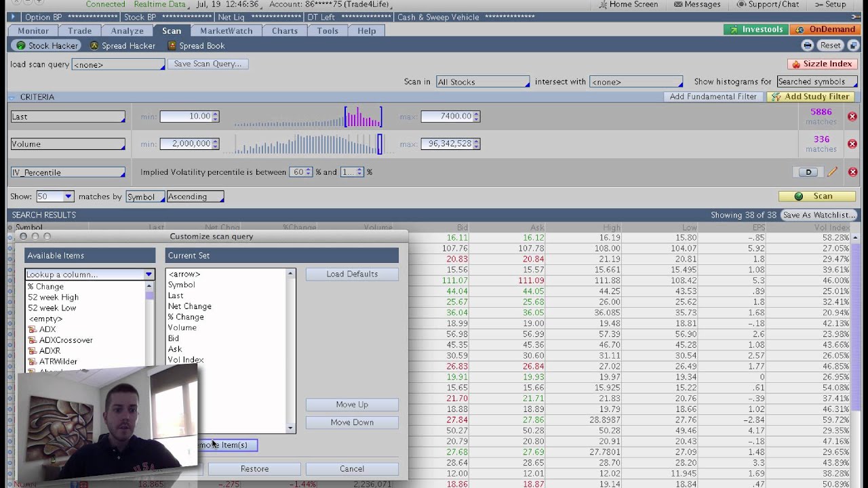This screenshot has height=488, width=868.
Task: Select ADX study in Available Items
Action: pos(47,329)
